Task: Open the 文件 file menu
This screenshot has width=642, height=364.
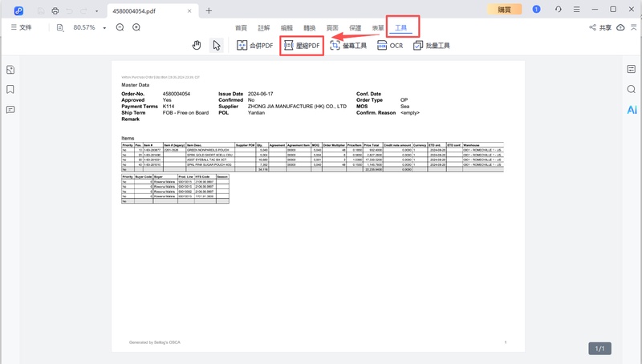Action: 21,27
